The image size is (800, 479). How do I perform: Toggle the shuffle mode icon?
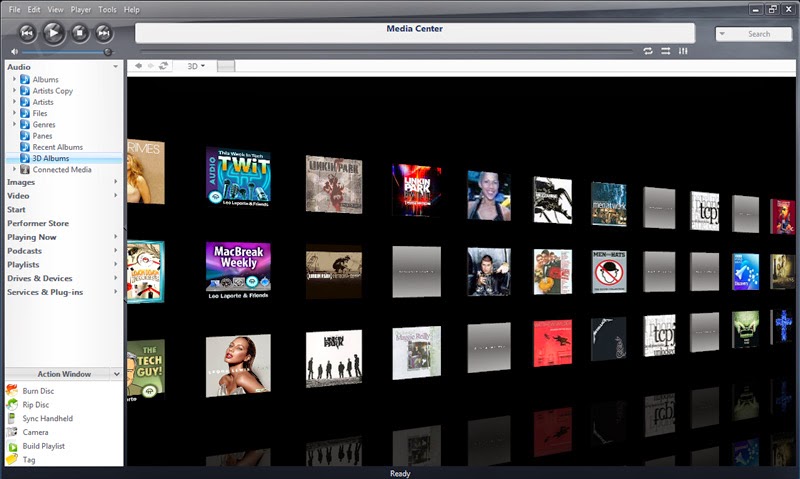(665, 51)
